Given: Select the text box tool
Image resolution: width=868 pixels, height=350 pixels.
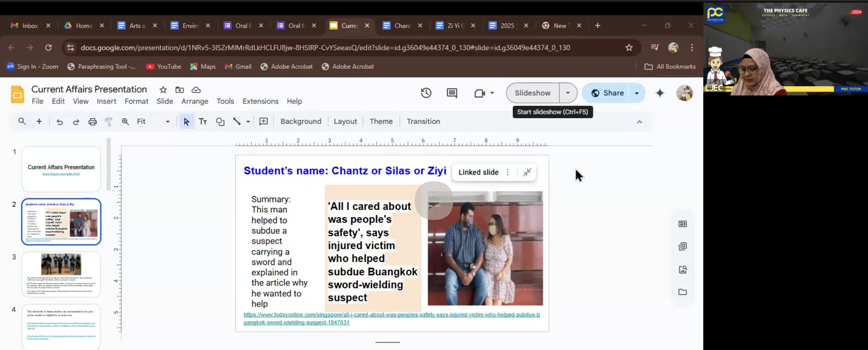Looking at the screenshot, I should click(x=203, y=121).
